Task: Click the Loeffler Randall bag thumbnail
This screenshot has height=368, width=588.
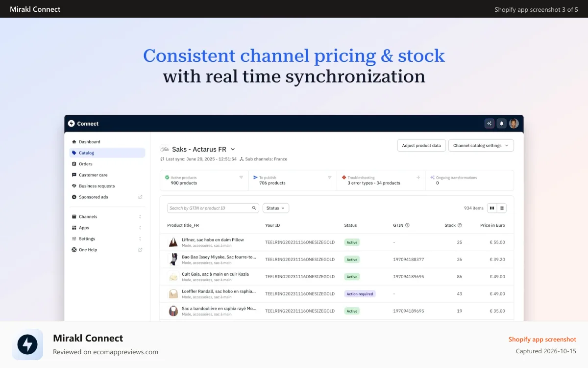Action: point(173,294)
